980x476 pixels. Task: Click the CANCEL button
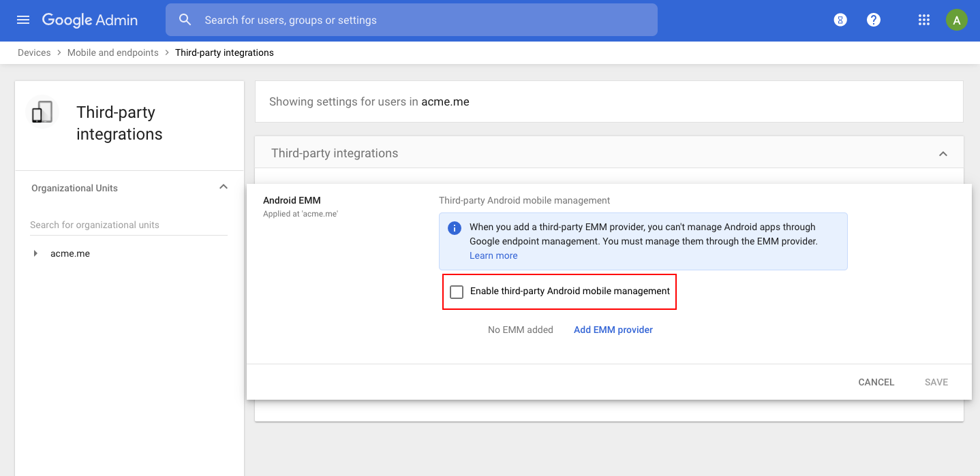click(x=876, y=382)
